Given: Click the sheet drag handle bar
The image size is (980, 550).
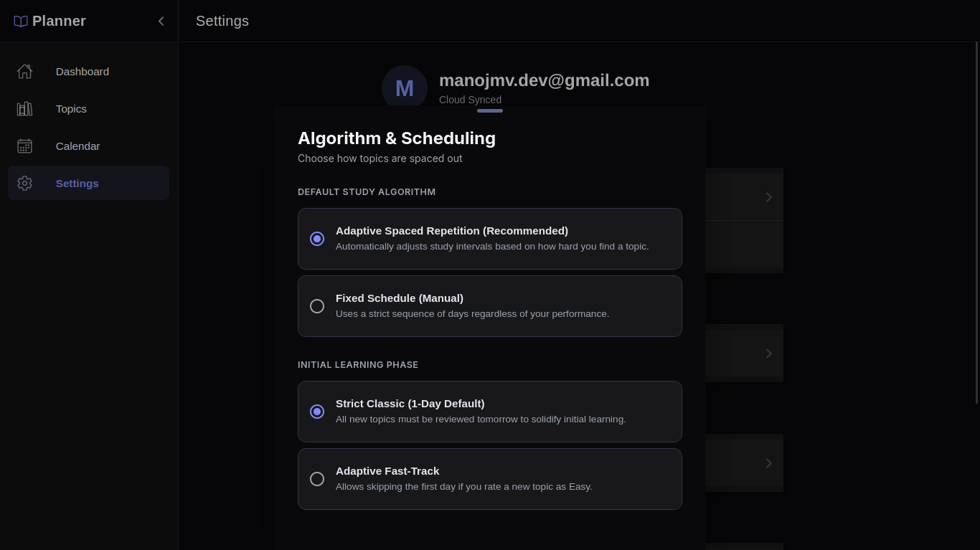Looking at the screenshot, I should 490,110.
